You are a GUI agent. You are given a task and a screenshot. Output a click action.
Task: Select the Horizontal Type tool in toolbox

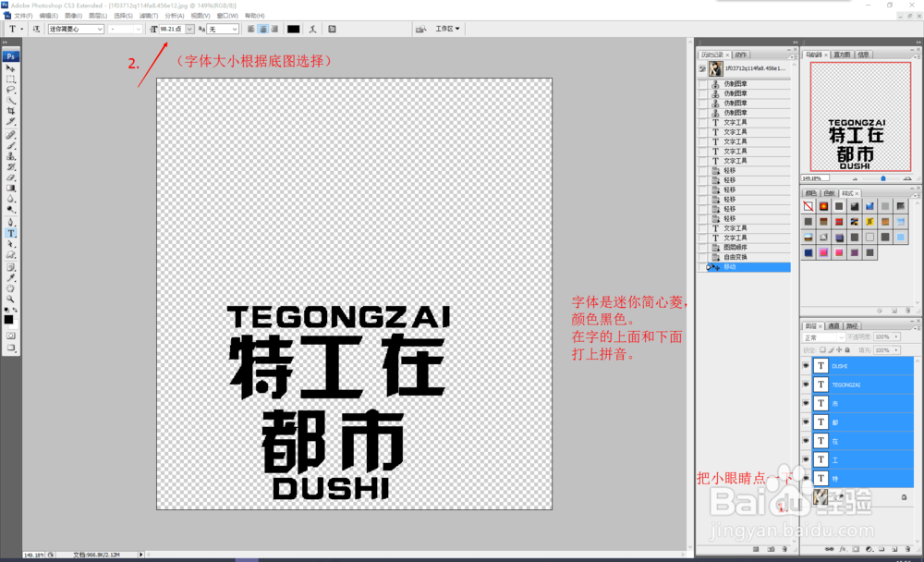[x=10, y=233]
